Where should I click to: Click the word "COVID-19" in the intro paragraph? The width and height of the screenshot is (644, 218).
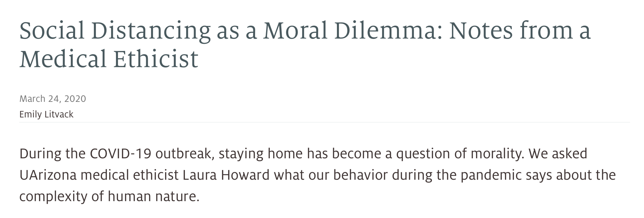(121, 153)
